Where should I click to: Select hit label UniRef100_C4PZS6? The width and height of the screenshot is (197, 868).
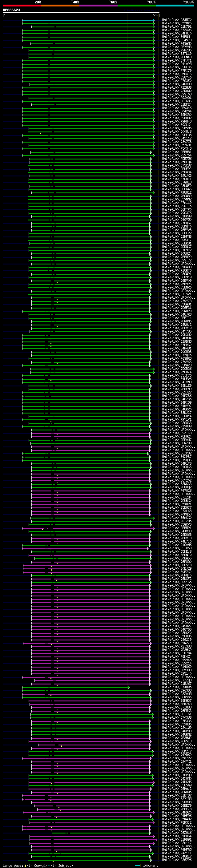click(x=176, y=396)
